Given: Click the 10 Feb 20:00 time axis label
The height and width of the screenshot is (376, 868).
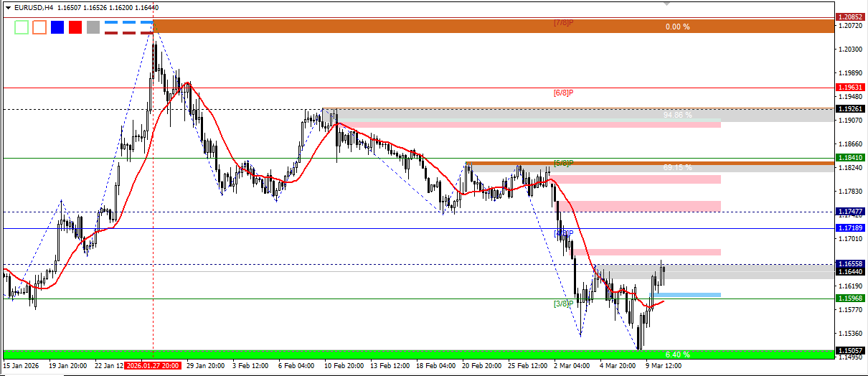Looking at the screenshot, I should point(343,366).
